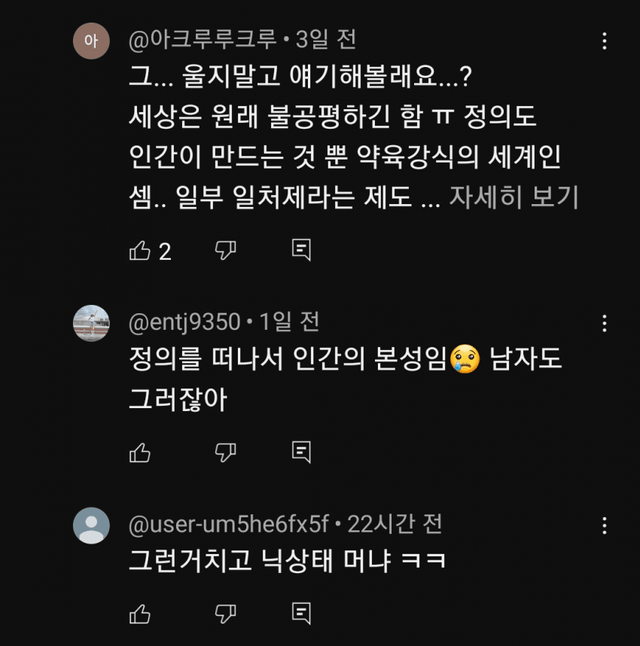Screen dimensions: 640x646
Task: Like the @user-um5he6fx5f comment
Action: (x=140, y=613)
